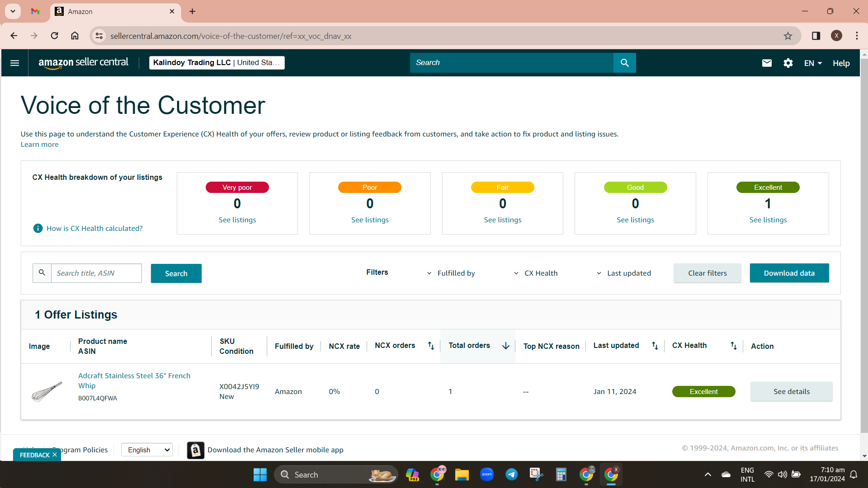Click the Program Policies footer link
868x488 pixels.
[80, 450]
